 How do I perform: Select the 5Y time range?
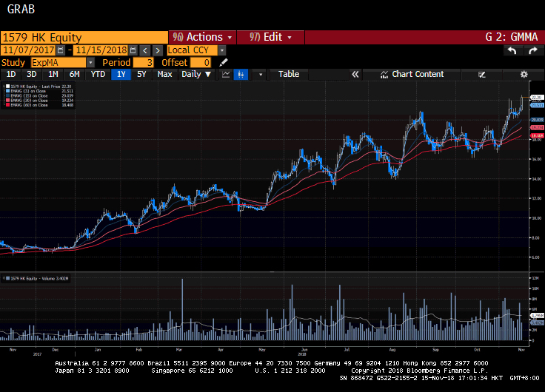[x=141, y=74]
